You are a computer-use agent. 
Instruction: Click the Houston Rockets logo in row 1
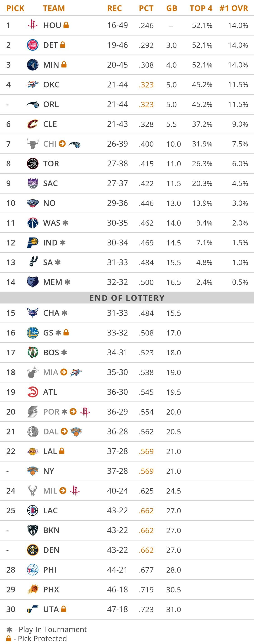(33, 25)
